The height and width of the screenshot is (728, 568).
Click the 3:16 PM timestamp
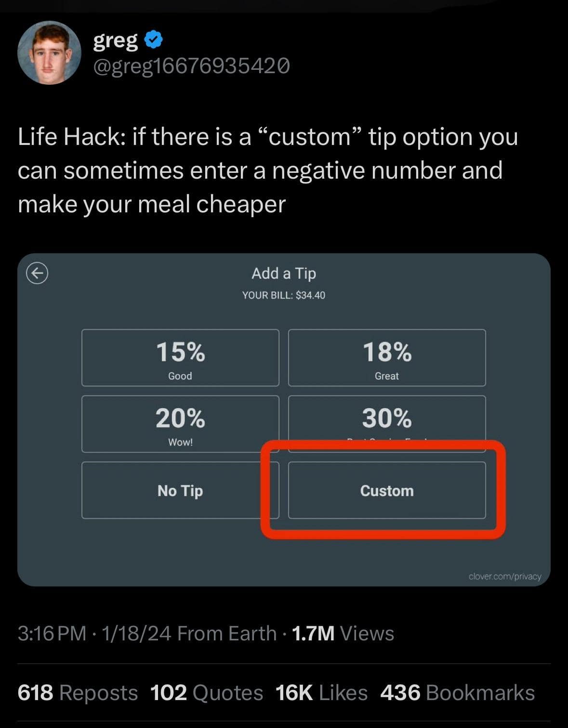[x=52, y=633]
